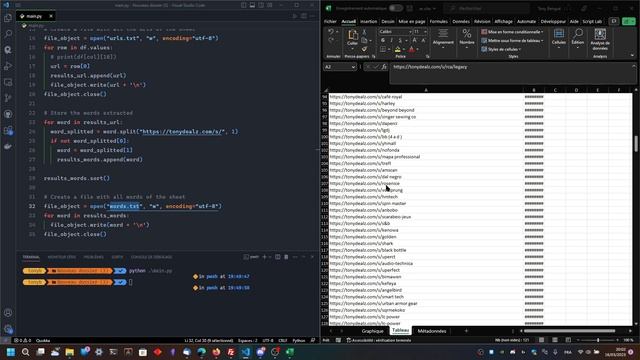
Task: Open VS Code Extensions view
Action: coord(8,130)
